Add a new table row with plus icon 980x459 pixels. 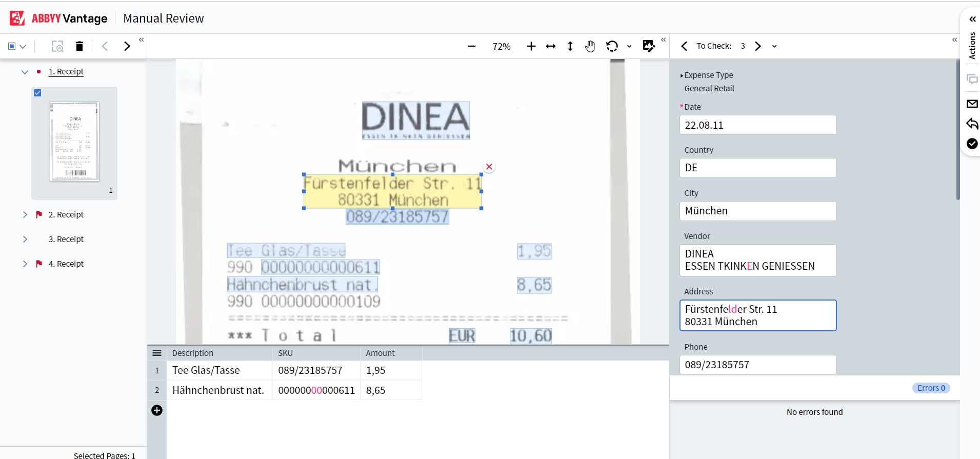point(157,410)
